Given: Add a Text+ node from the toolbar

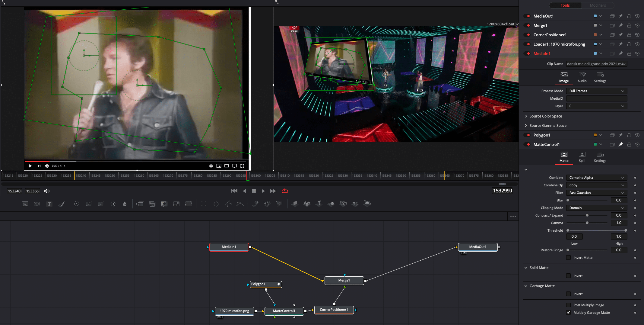Looking at the screenshot, I should point(49,204).
